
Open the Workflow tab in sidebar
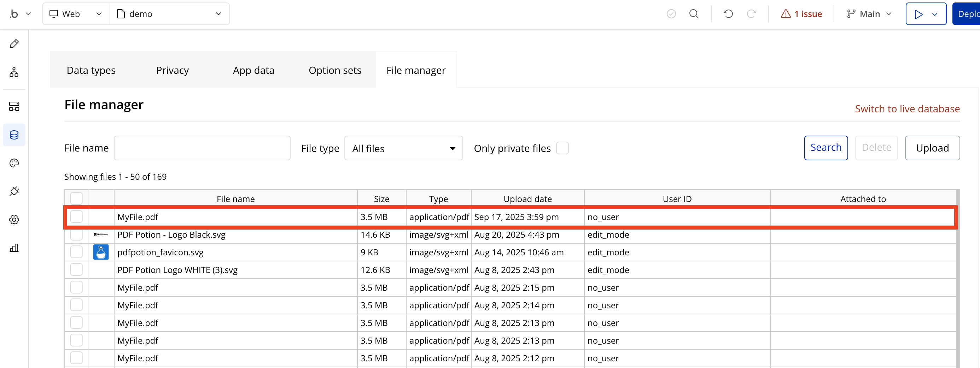click(x=14, y=72)
